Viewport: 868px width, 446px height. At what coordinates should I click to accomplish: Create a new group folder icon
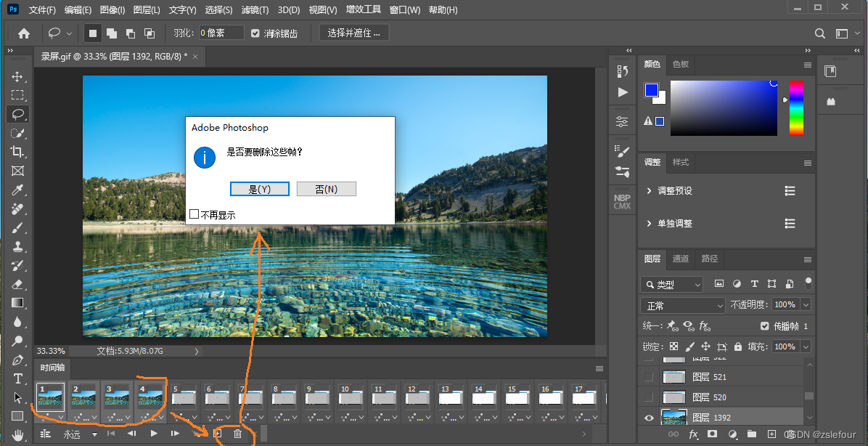click(751, 434)
